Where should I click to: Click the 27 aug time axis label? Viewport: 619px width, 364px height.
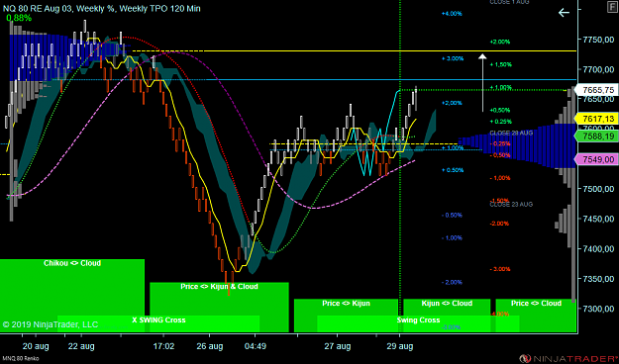point(337,346)
